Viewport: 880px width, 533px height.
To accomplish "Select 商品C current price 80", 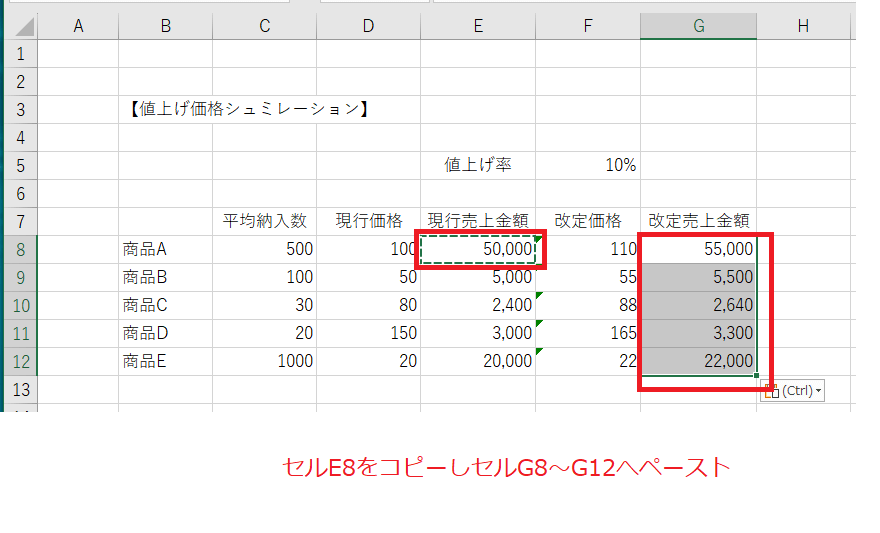I will coord(368,305).
